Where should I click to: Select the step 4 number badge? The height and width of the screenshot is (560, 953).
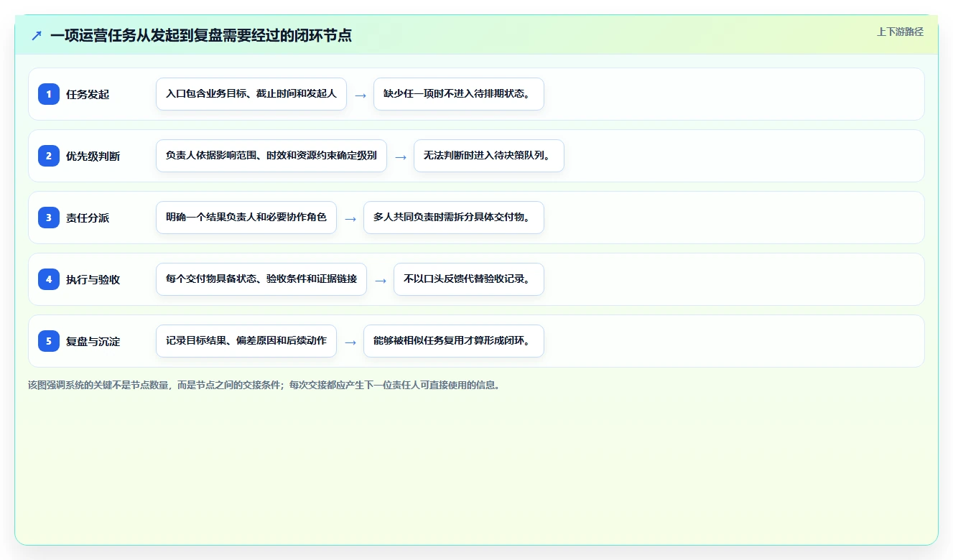pyautogui.click(x=49, y=279)
